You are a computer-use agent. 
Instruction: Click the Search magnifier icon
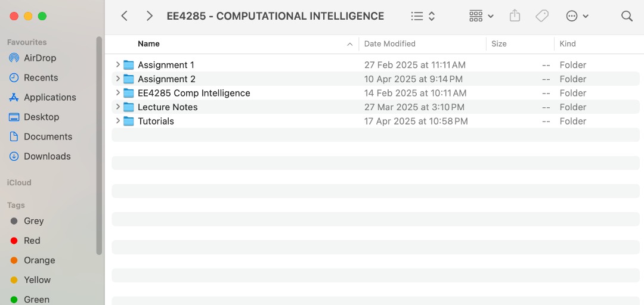(x=627, y=16)
